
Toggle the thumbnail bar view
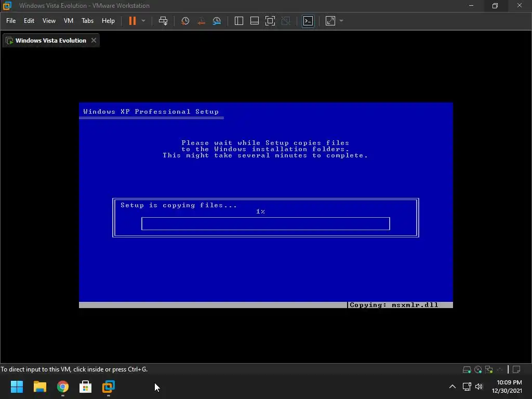tap(255, 21)
